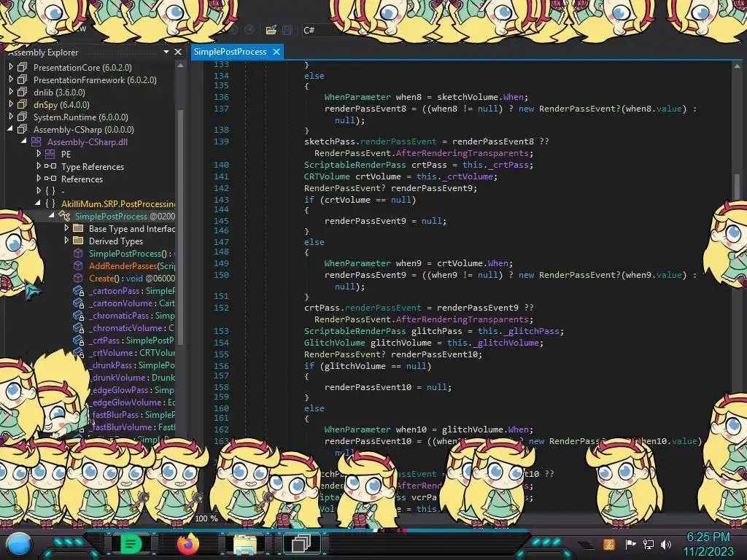Expand the dnlib (3.6.0.0) node

(x=11, y=91)
